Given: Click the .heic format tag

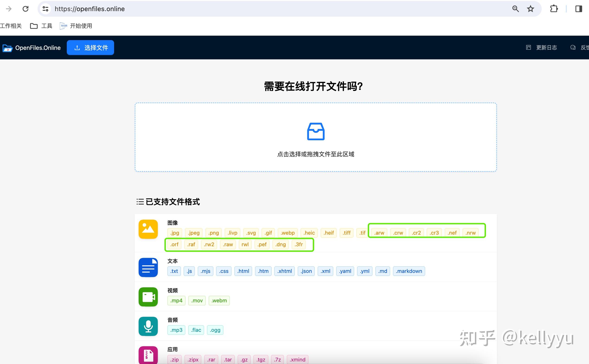Looking at the screenshot, I should 309,233.
